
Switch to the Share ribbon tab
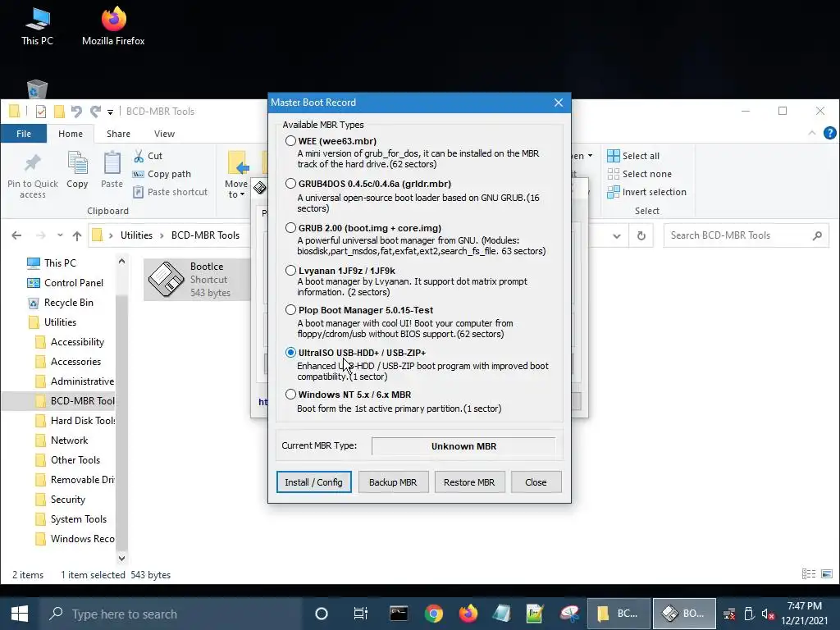tap(118, 134)
